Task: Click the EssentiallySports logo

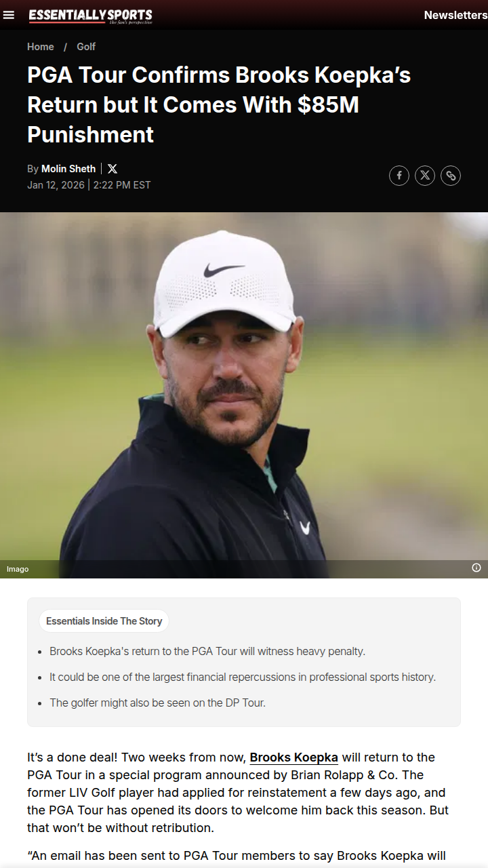Action: [91, 16]
